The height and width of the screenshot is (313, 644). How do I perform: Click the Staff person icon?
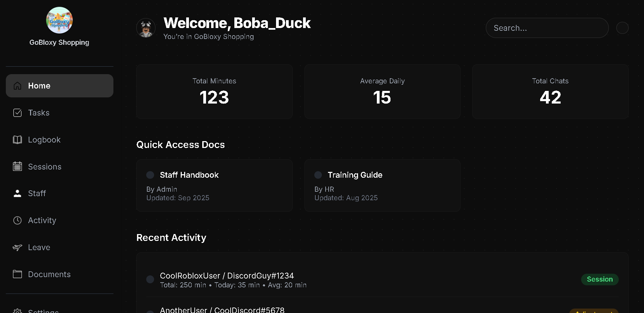click(x=17, y=193)
